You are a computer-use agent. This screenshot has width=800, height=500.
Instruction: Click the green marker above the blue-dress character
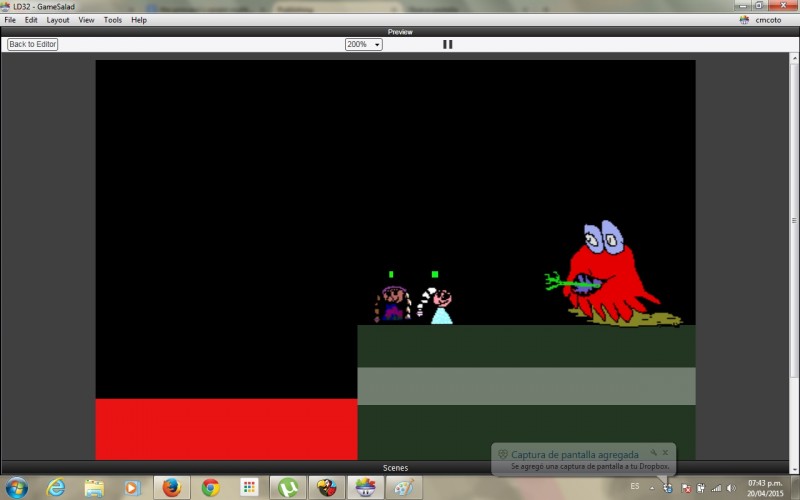point(435,274)
